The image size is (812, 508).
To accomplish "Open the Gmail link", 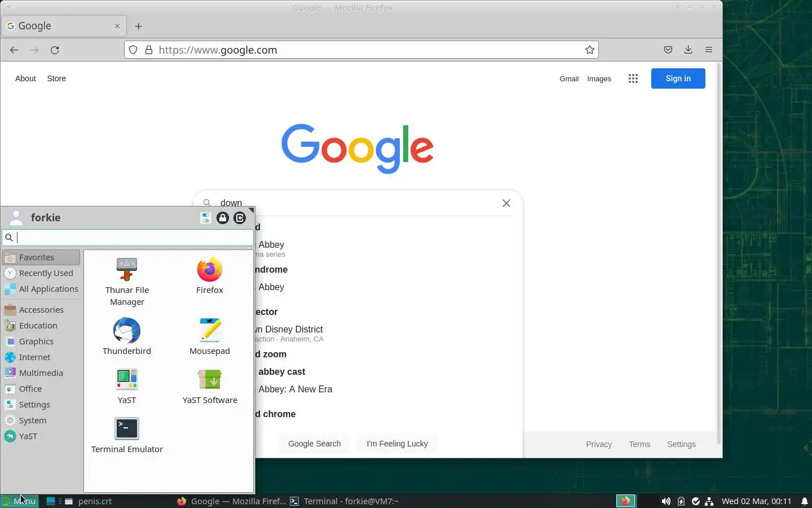I will coord(569,79).
